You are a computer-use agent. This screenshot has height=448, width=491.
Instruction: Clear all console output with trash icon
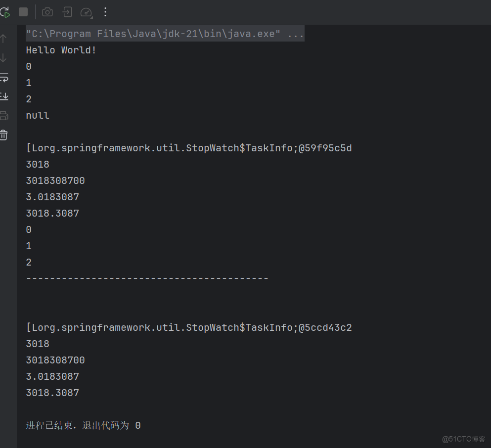pyautogui.click(x=4, y=134)
